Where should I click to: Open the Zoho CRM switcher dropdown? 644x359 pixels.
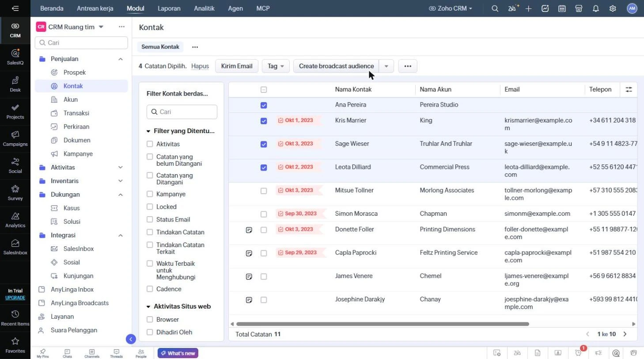tap(450, 8)
